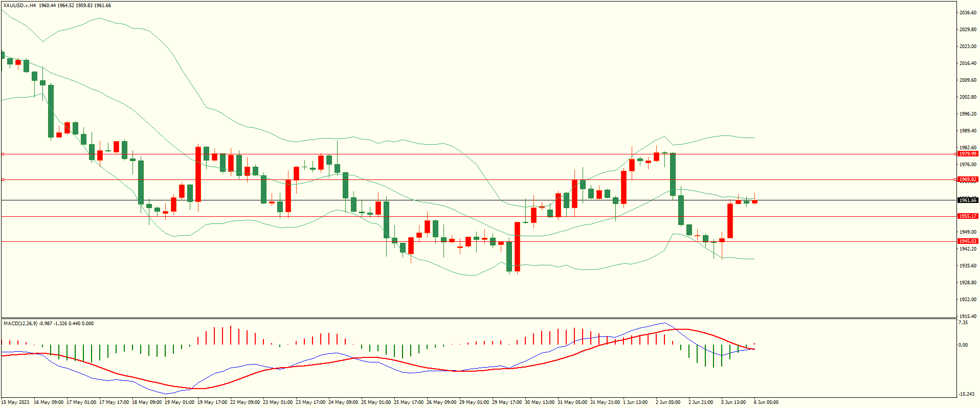Click the left anchor handle of the 1969.82 line
980x408 pixels.
point(3,179)
